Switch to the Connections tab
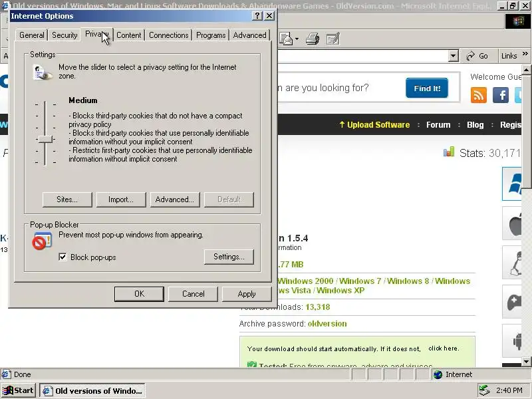The width and height of the screenshot is (532, 399). pos(169,35)
